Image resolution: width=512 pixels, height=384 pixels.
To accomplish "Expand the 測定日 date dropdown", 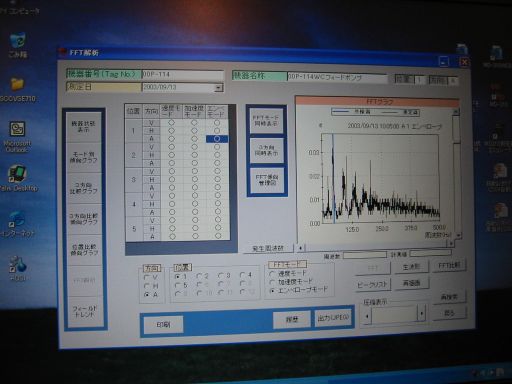I will (x=218, y=88).
